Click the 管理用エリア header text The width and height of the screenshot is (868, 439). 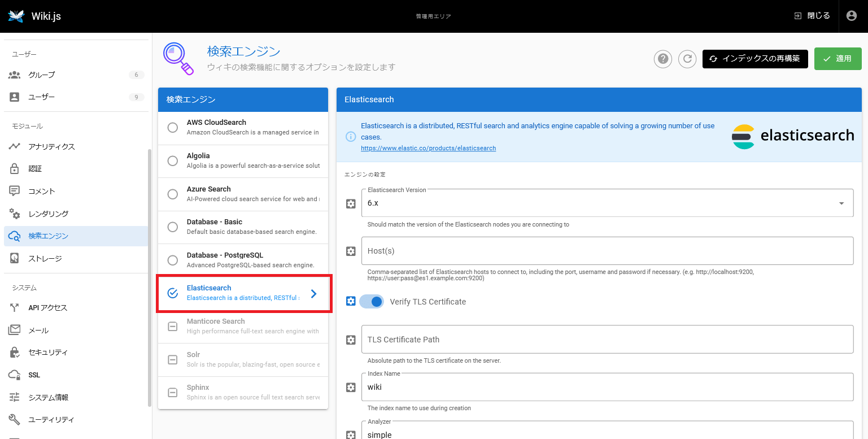[x=434, y=16]
